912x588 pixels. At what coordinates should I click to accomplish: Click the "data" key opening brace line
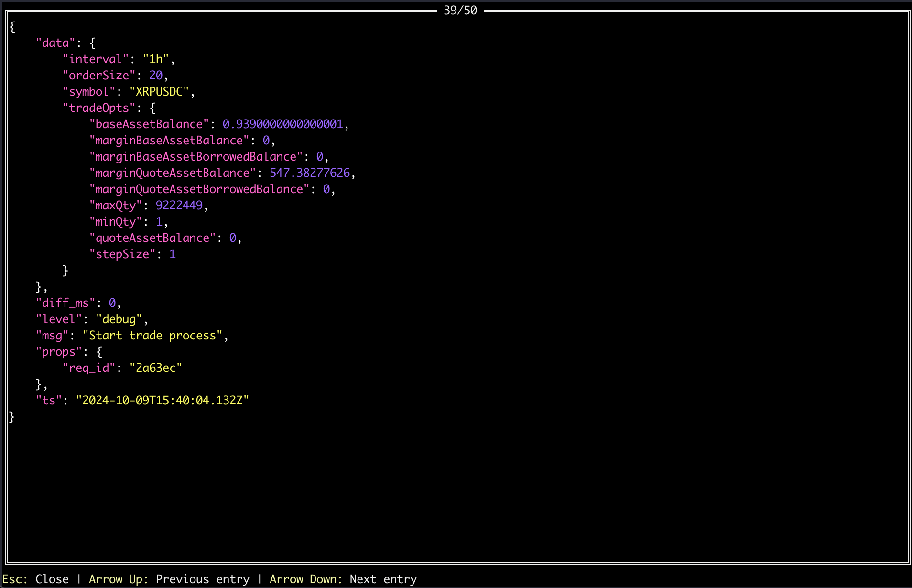66,43
